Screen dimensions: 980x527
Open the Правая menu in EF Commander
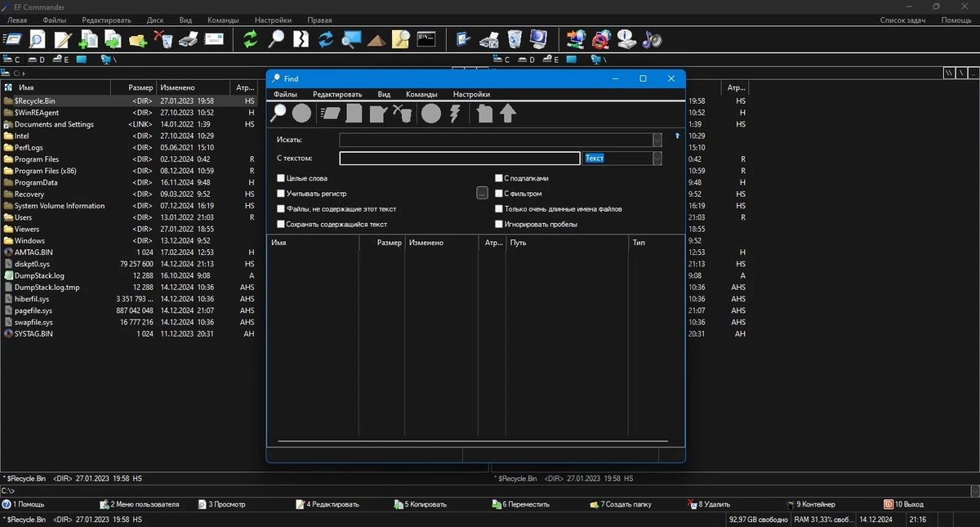click(320, 20)
